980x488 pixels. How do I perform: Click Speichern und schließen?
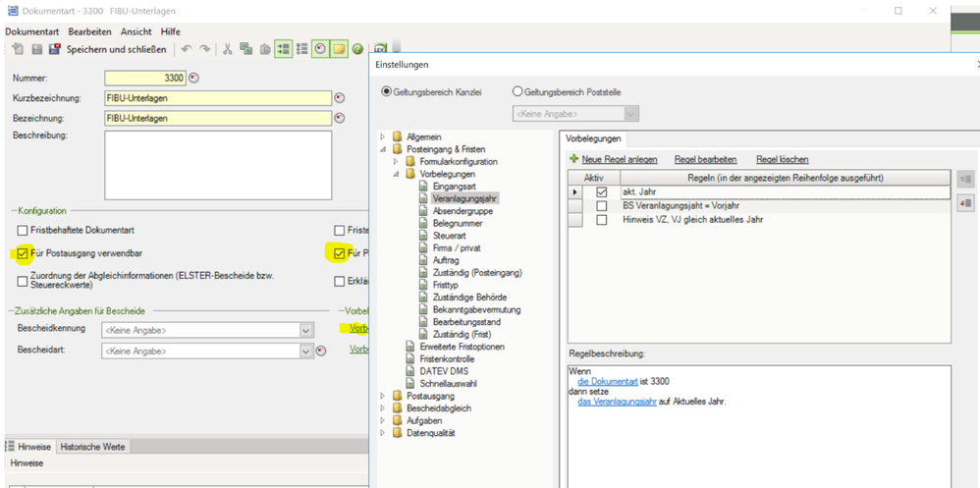[116, 49]
